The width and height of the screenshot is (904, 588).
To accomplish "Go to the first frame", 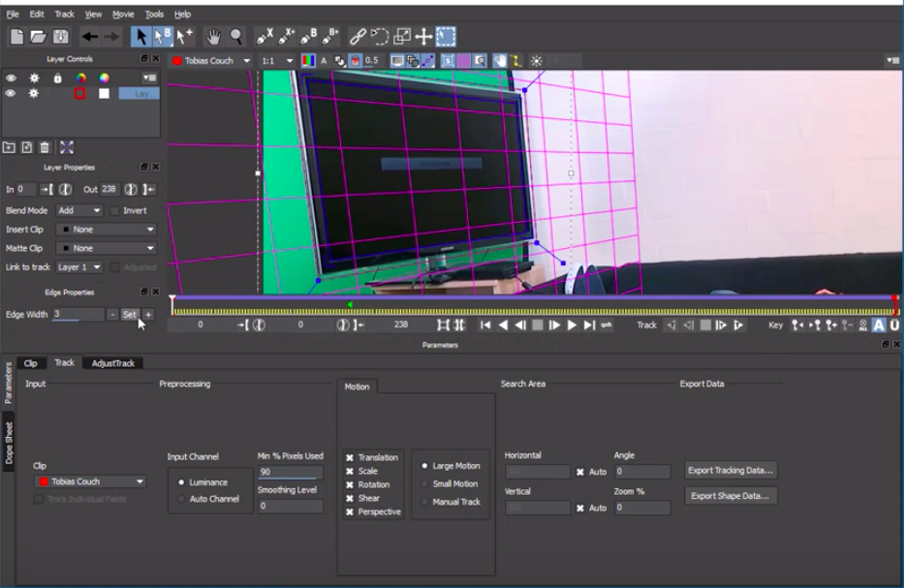I will point(485,325).
